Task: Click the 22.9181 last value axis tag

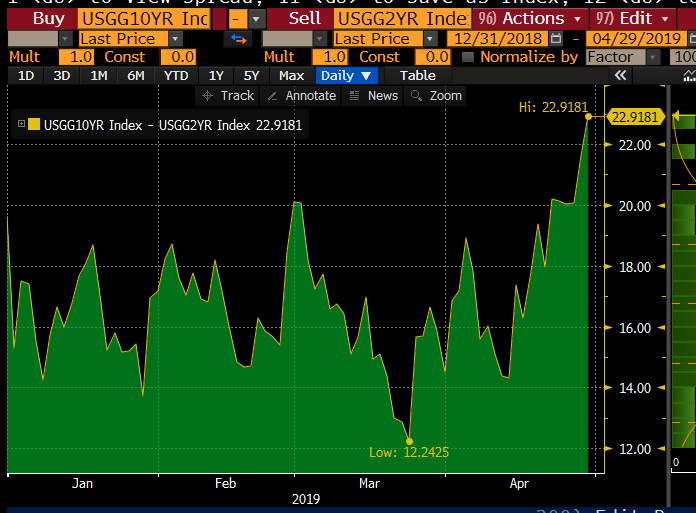Action: click(635, 117)
